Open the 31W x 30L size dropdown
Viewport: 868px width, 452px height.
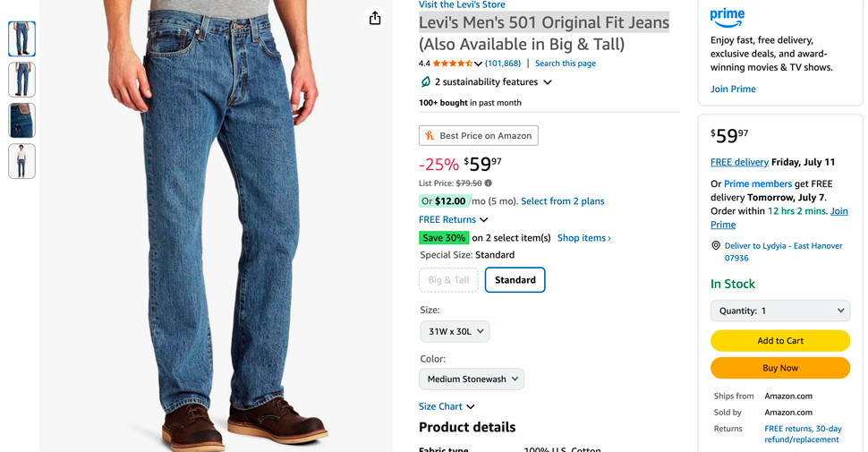point(455,331)
